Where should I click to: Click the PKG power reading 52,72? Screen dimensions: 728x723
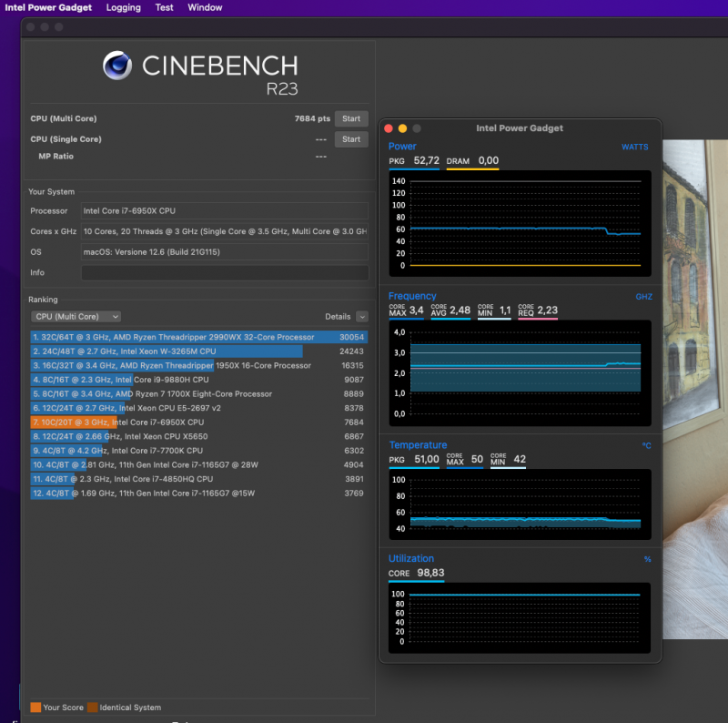click(426, 161)
